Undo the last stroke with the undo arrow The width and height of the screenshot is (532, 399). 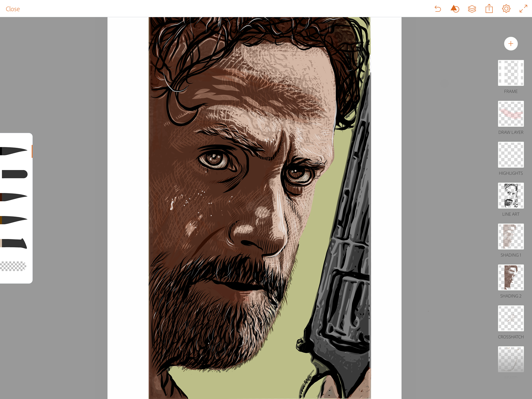click(438, 9)
